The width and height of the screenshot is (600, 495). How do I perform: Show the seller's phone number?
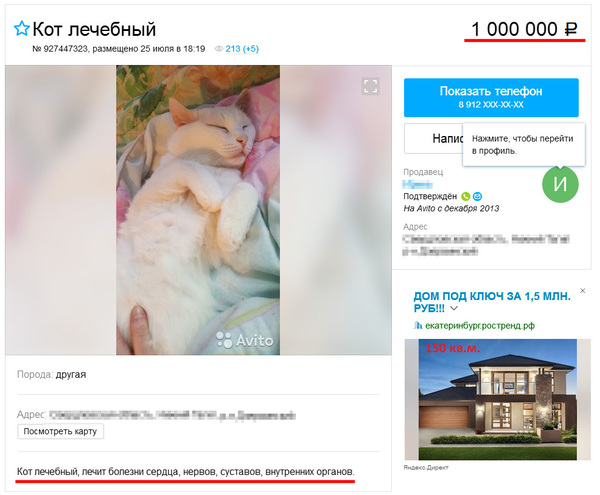[x=491, y=98]
